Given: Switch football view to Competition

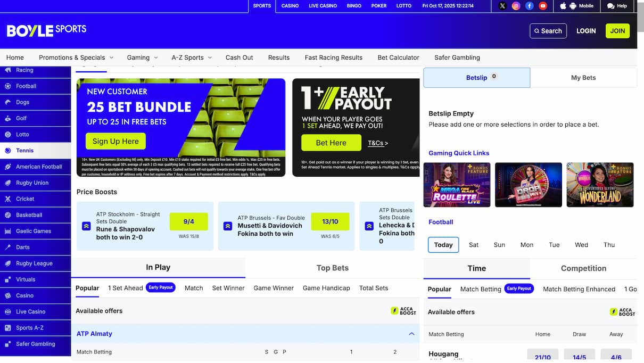Looking at the screenshot, I should pyautogui.click(x=583, y=268).
